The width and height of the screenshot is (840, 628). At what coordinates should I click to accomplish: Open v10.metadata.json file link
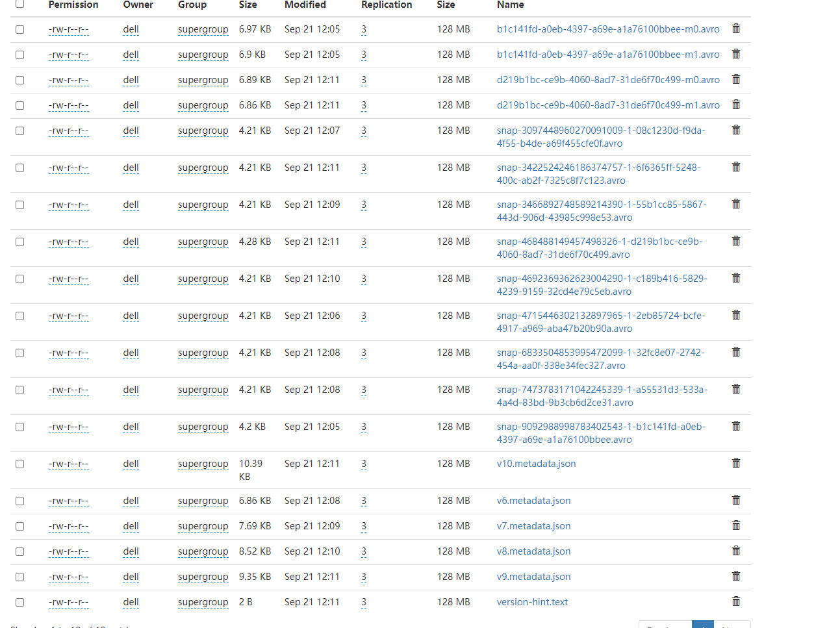[x=536, y=464]
